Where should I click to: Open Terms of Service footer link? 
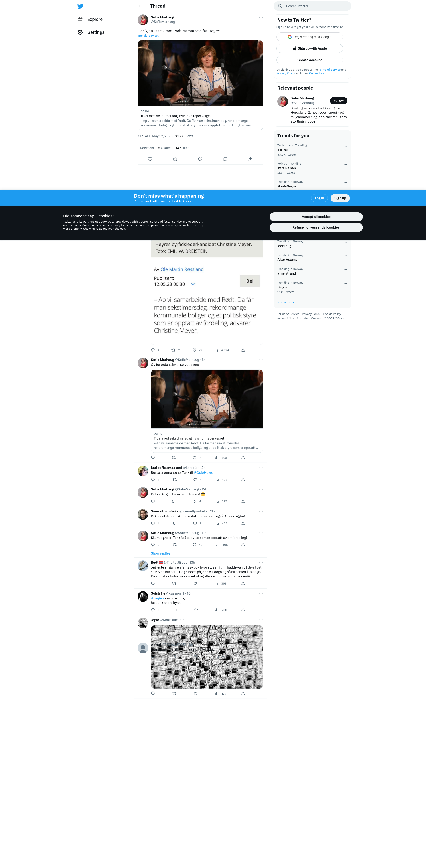tap(288, 314)
